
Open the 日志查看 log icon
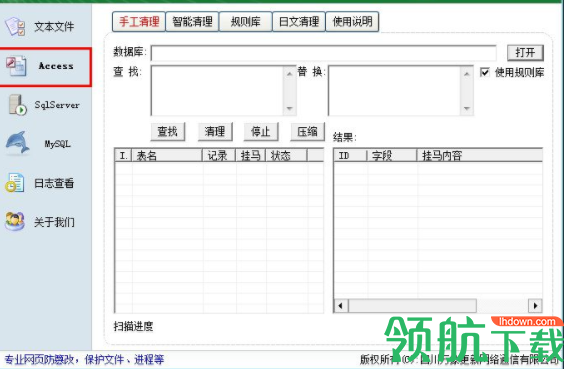14,183
